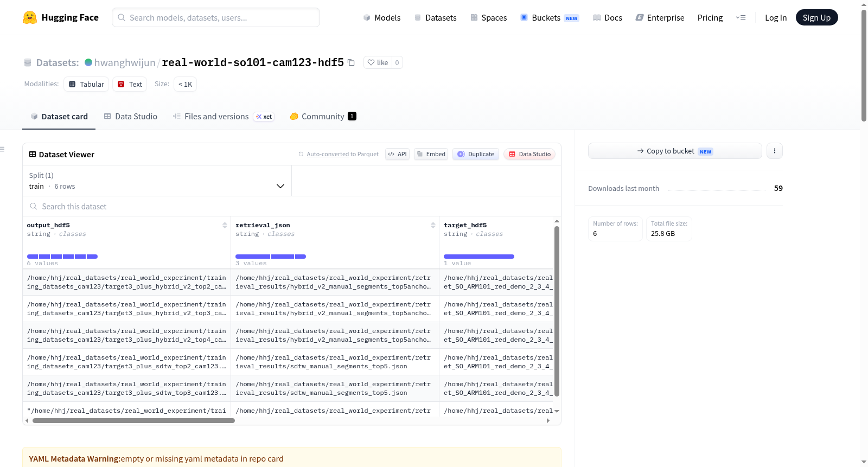Select the sdtw_top3_cam123 output_hdf5 cell

127,388
